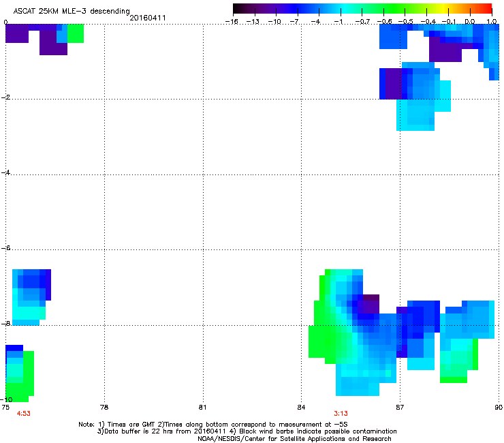This screenshot has height=443, width=504.
Task: Pick the black end of the colorbar
Action: pyautogui.click(x=237, y=8)
